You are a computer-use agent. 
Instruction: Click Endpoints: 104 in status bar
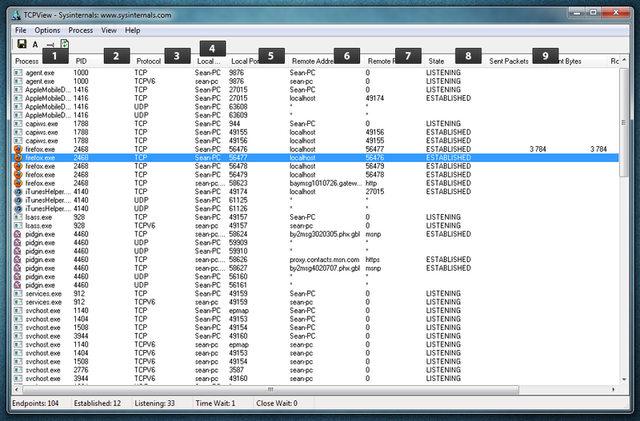(35, 403)
